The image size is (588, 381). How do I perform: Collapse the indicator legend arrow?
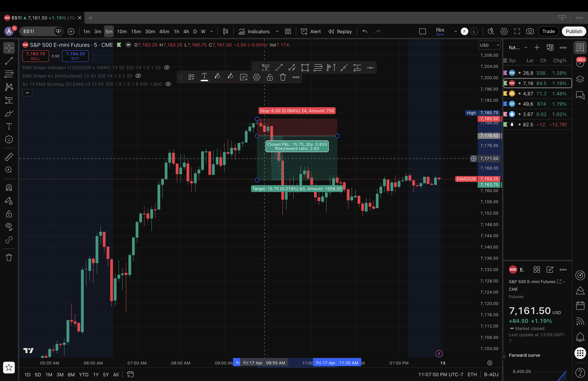click(27, 93)
